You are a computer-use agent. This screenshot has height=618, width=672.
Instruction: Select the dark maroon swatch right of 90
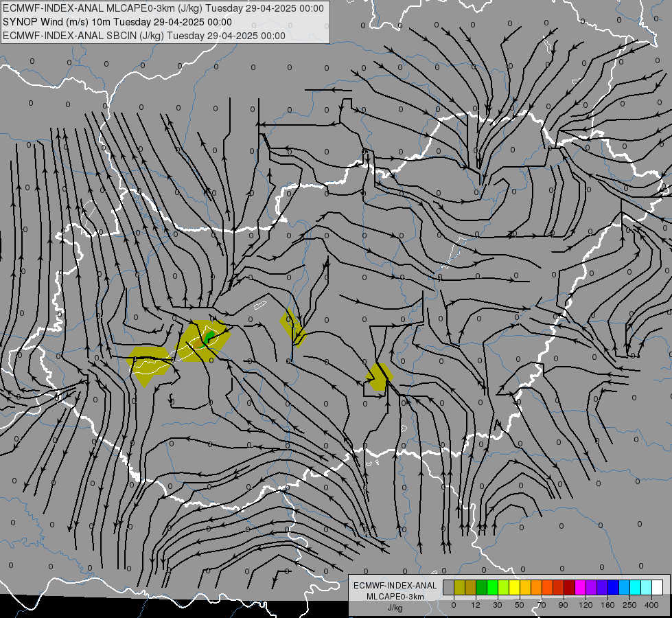point(570,587)
